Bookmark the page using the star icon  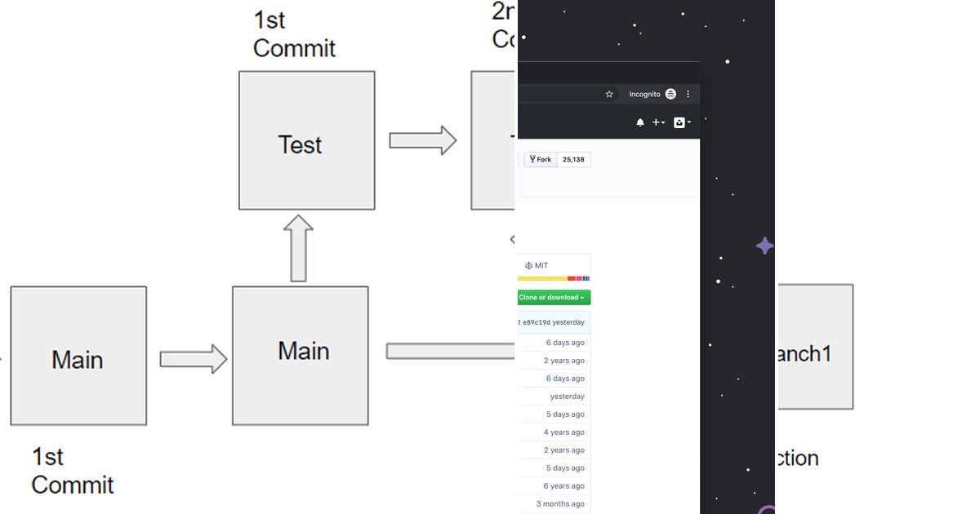[609, 94]
